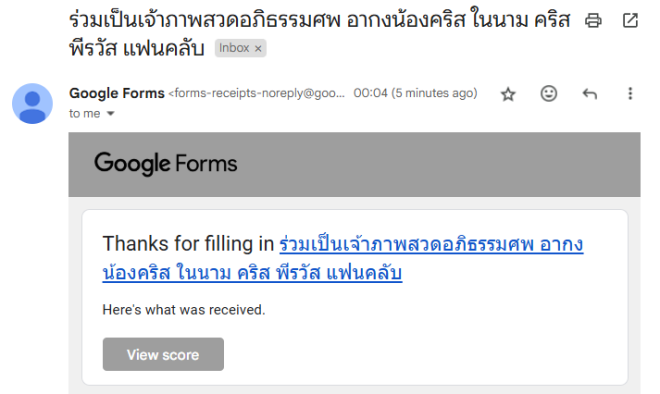Click the sender's avatar picture
Image resolution: width=660 pixels, height=394 pixels.
32,104
